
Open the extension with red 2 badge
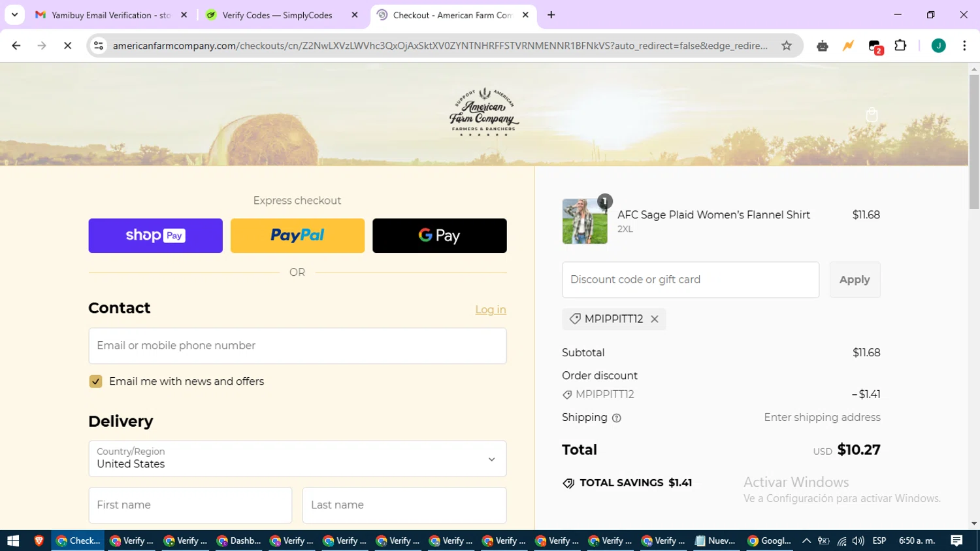[x=875, y=46]
